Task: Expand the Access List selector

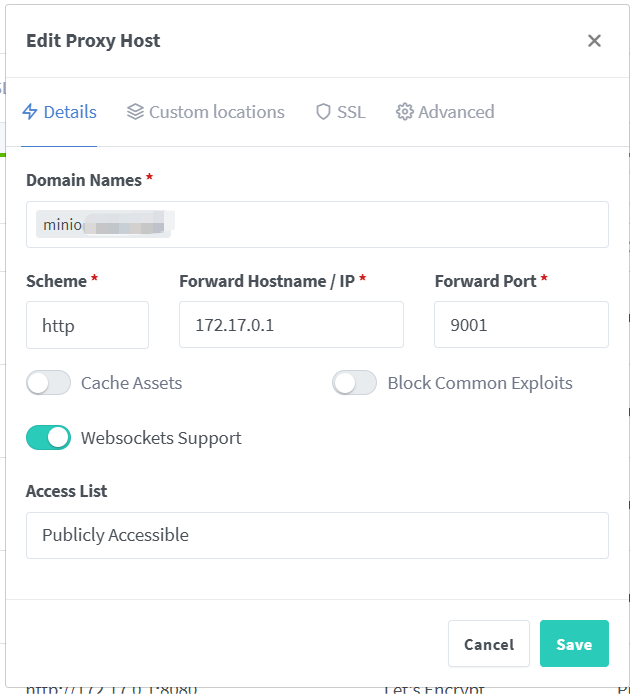Action: pyautogui.click(x=317, y=535)
